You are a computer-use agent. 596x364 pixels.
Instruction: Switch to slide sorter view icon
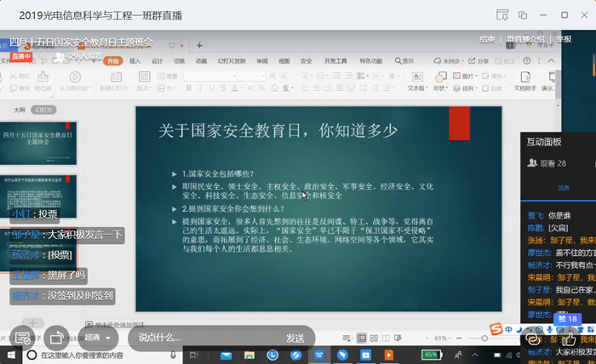pyautogui.click(x=374, y=338)
